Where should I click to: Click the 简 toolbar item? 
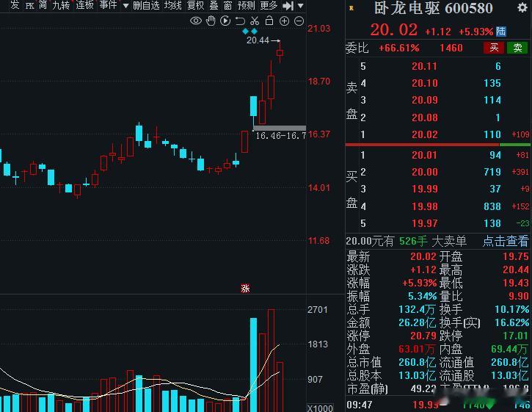click(x=43, y=5)
